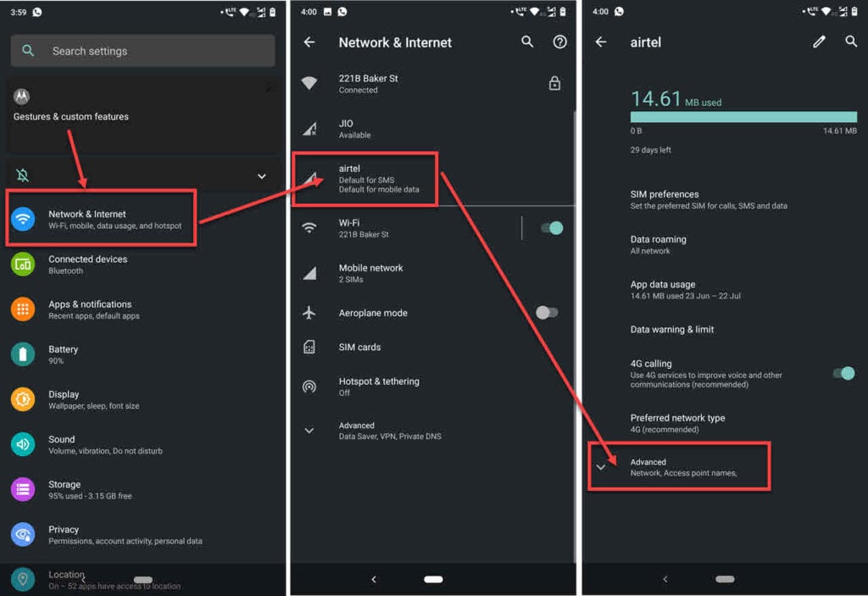Open Apps & notifications settings
868x596 pixels.
pos(143,309)
